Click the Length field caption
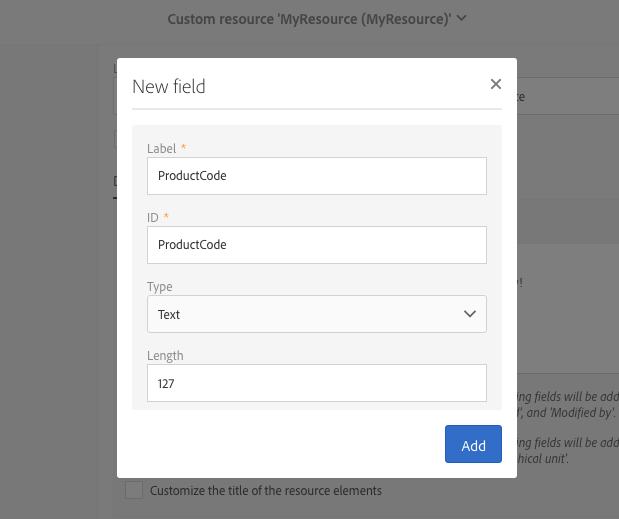 165,355
